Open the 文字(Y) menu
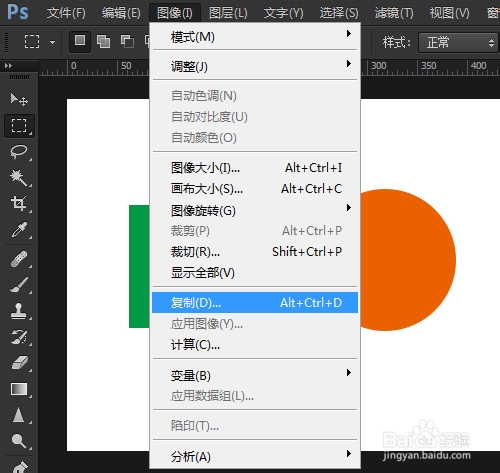The image size is (500, 473). coord(283,13)
